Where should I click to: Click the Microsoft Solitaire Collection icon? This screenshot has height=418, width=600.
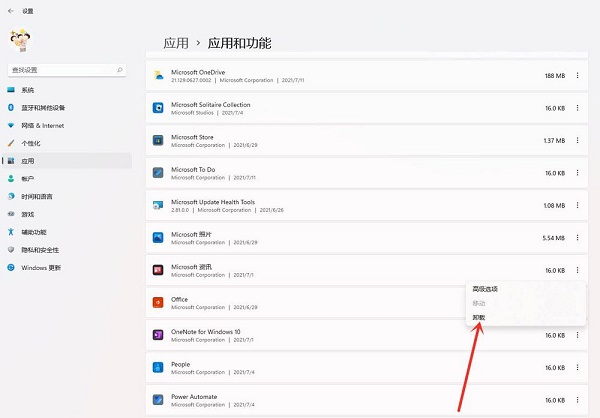pyautogui.click(x=158, y=108)
